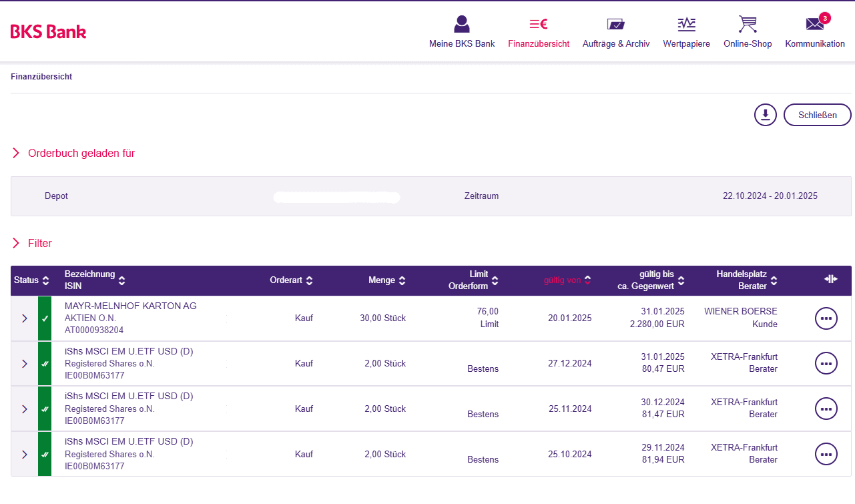Click gültig bis date 29.11.2024
This screenshot has width=855, height=504.
tap(663, 448)
